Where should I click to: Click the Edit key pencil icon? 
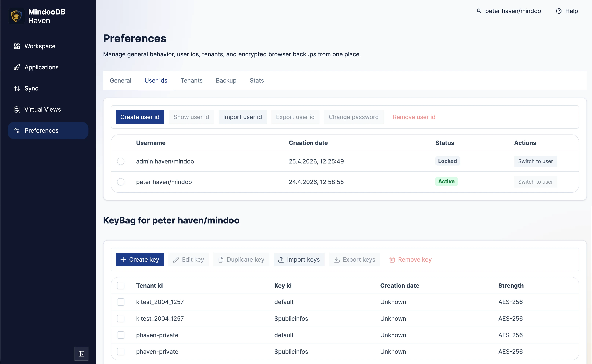(x=176, y=260)
